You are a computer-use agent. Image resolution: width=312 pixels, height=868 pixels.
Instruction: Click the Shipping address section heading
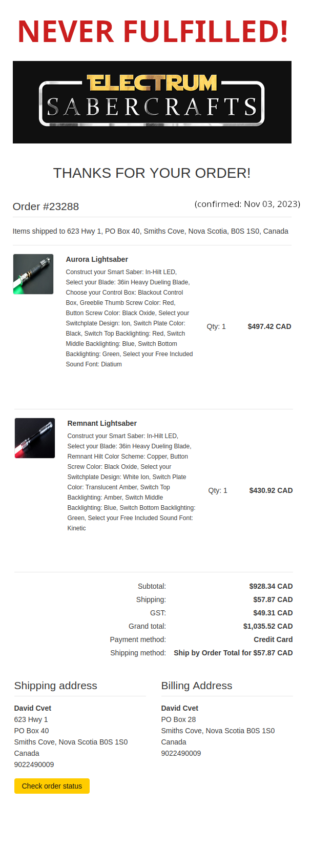(x=55, y=686)
